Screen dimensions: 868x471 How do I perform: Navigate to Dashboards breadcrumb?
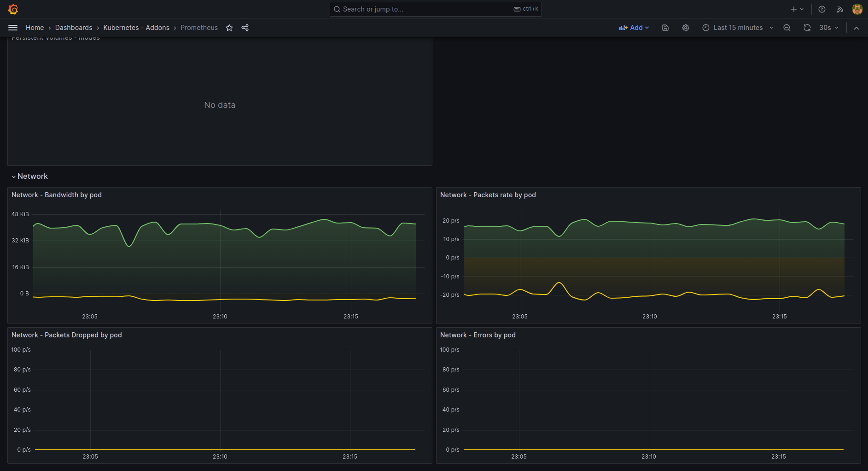[x=74, y=28]
